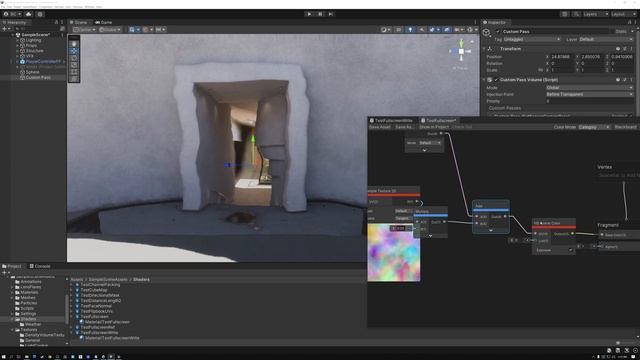This screenshot has height=360, width=640.
Task: Select the Rect tool in scene toolbar
Action: (74, 71)
